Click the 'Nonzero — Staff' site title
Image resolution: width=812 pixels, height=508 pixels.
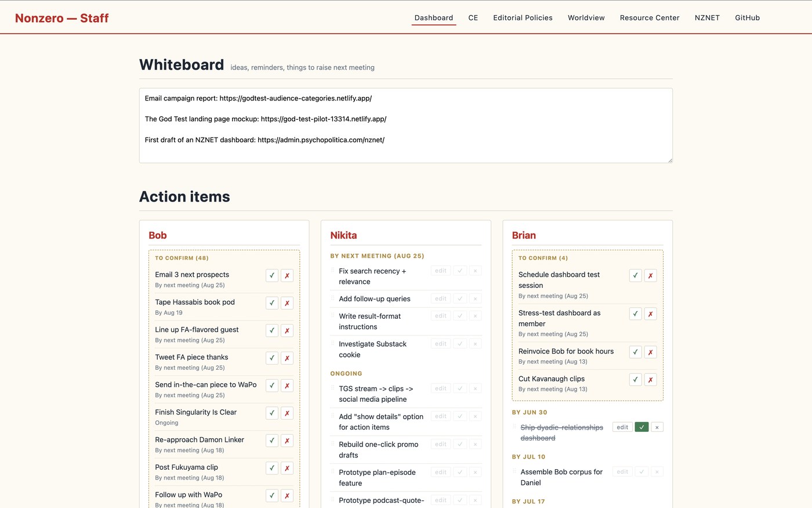click(62, 18)
